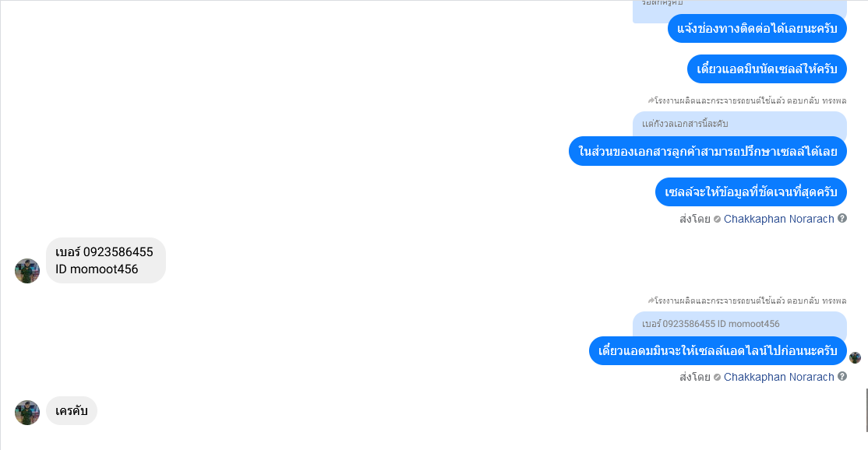The image size is (868, 450).
Task: Click the verified badge before lower Chakkaphan Norarach
Action: click(717, 378)
